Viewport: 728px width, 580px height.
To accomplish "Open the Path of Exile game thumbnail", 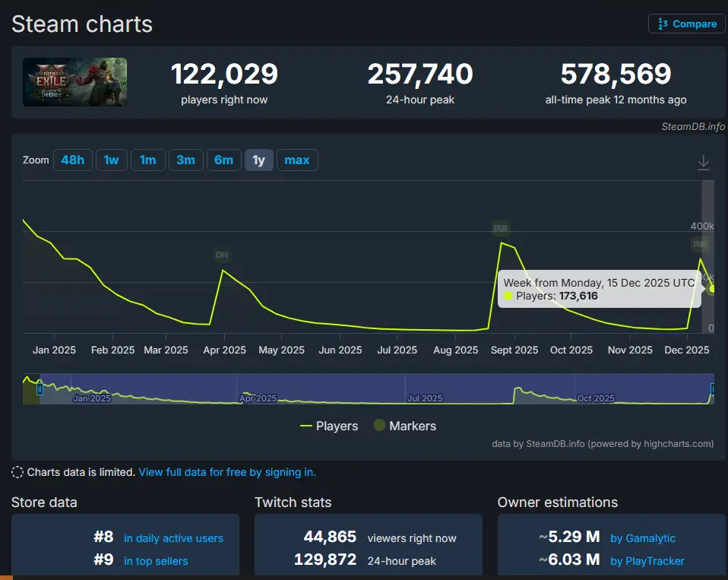I will (74, 82).
